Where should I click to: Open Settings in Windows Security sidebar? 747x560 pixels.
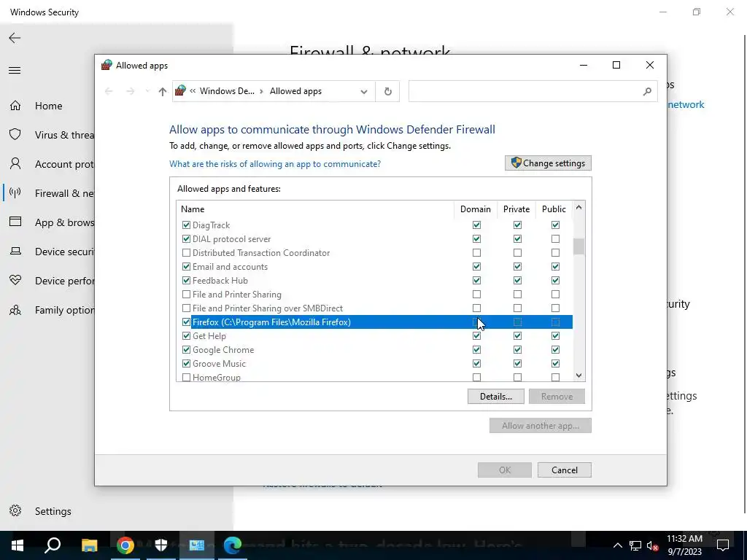(x=53, y=511)
